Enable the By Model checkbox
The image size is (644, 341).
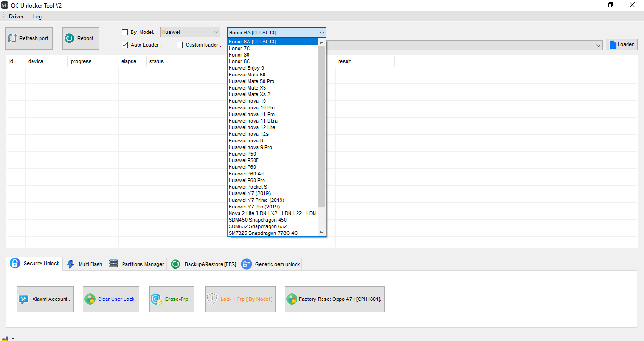click(125, 32)
